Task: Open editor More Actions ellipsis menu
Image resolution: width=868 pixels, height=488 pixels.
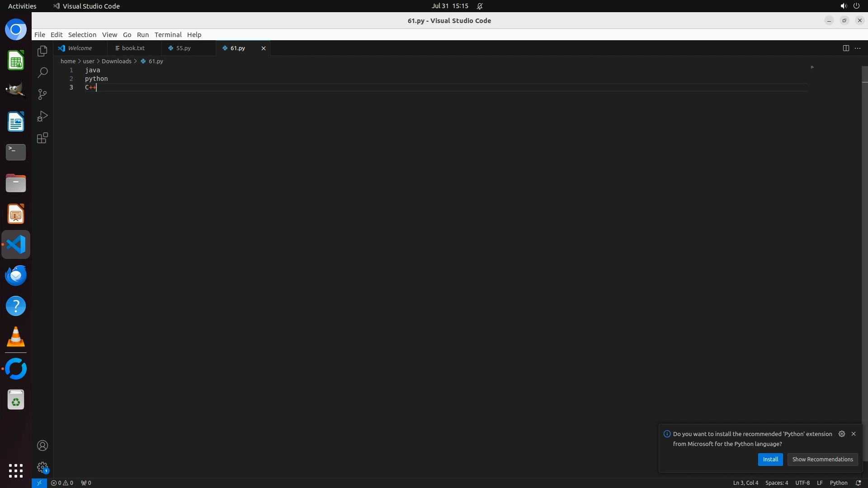Action: pos(858,48)
